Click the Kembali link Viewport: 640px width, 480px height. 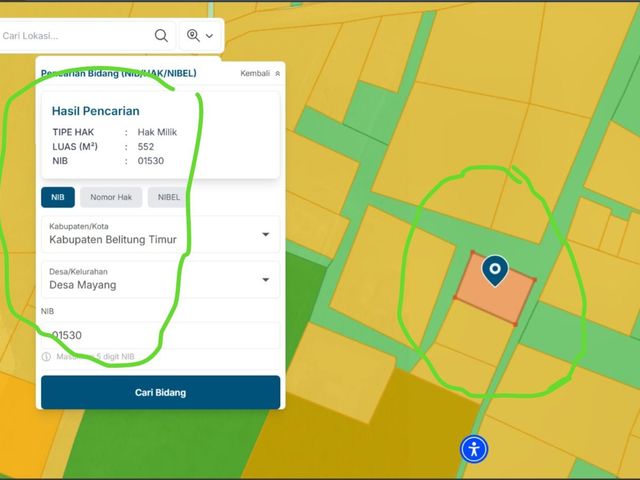(x=255, y=73)
